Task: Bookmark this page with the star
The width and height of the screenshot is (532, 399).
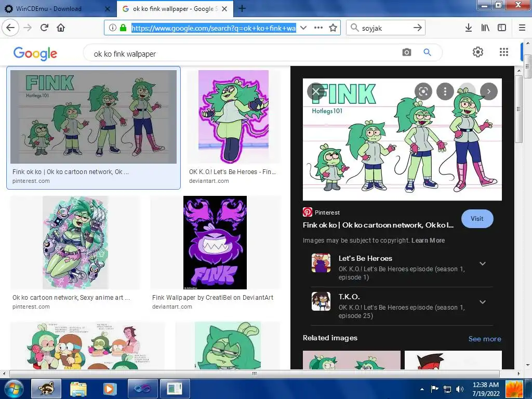Action: pyautogui.click(x=333, y=28)
